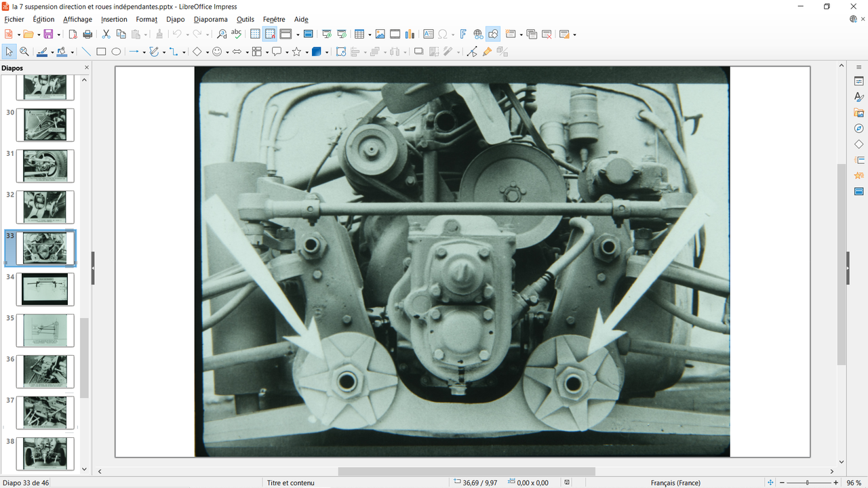Select slide 36 thumbnail
The height and width of the screenshot is (488, 868).
tap(45, 371)
